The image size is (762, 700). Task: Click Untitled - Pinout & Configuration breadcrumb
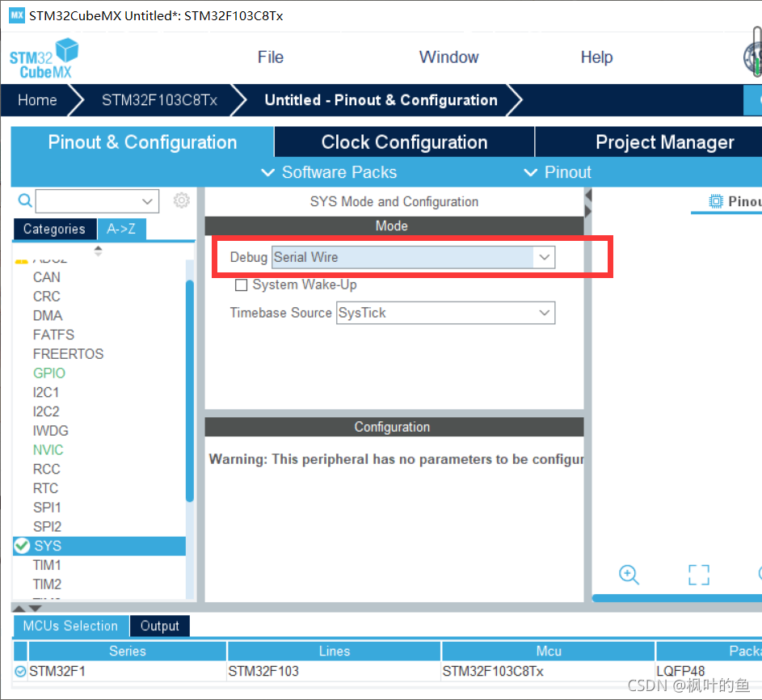pos(381,100)
